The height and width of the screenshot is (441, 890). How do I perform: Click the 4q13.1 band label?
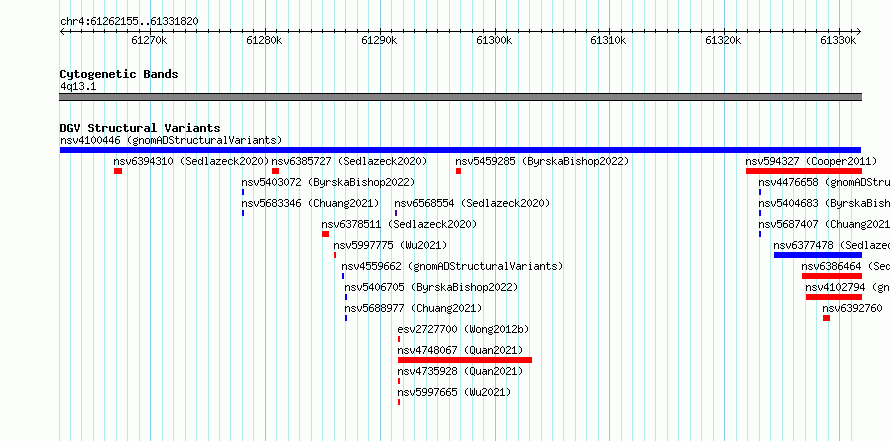click(78, 86)
